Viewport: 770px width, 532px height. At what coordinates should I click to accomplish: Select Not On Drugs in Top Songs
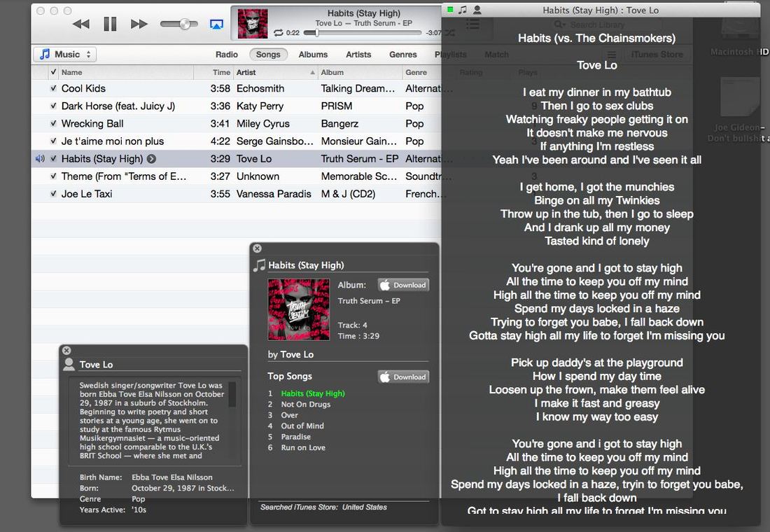tap(305, 405)
